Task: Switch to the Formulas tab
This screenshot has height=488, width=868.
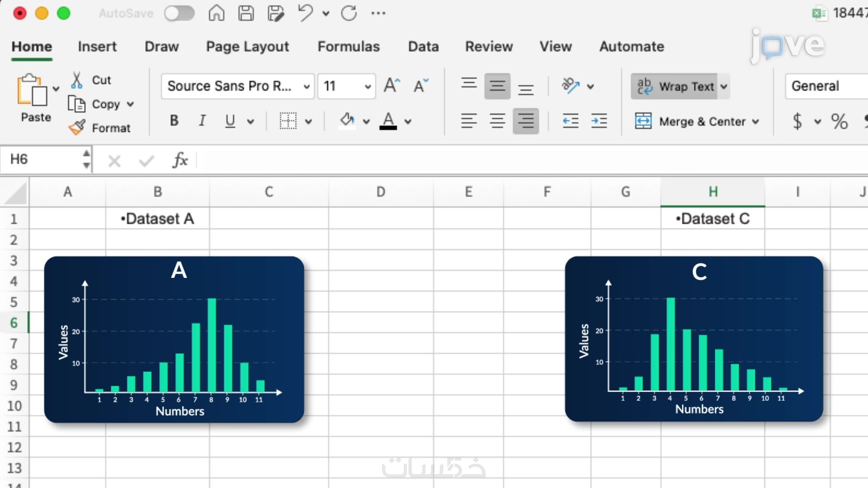Action: [x=348, y=47]
